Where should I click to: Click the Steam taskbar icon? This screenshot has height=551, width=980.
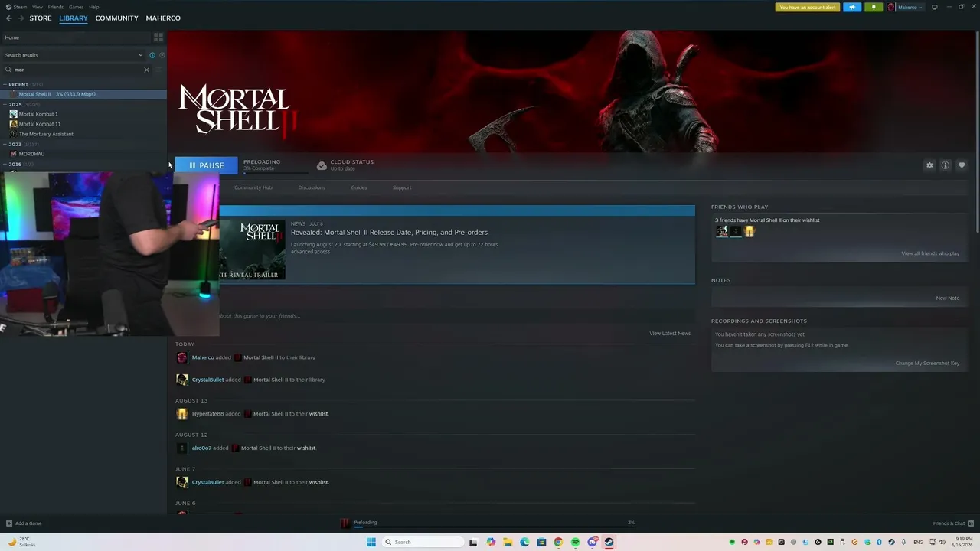[609, 542]
